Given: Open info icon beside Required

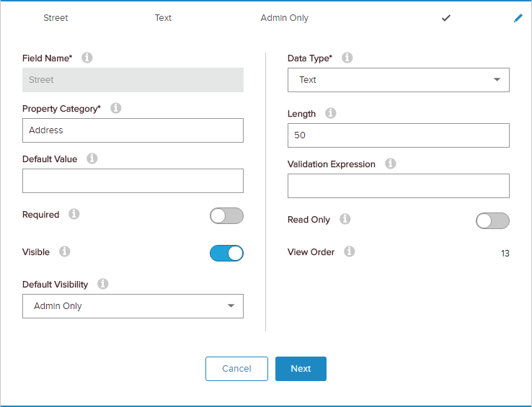Looking at the screenshot, I should pyautogui.click(x=74, y=214).
